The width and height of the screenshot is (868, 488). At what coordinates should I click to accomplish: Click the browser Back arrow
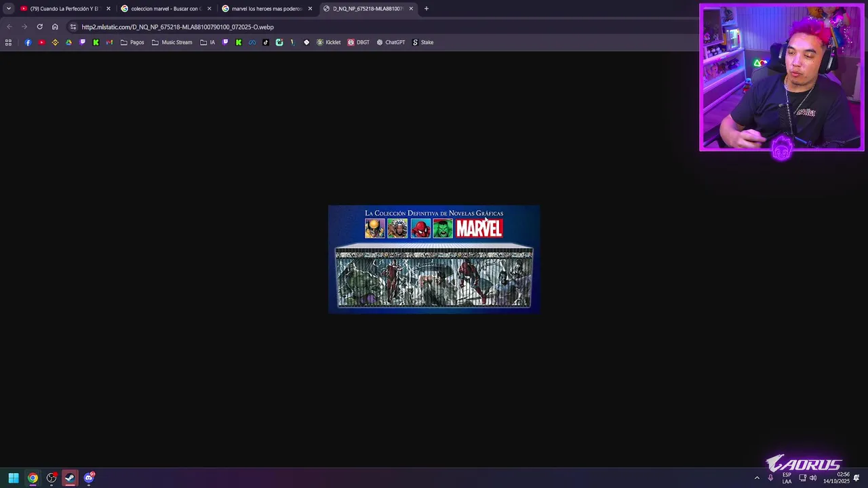point(9,27)
